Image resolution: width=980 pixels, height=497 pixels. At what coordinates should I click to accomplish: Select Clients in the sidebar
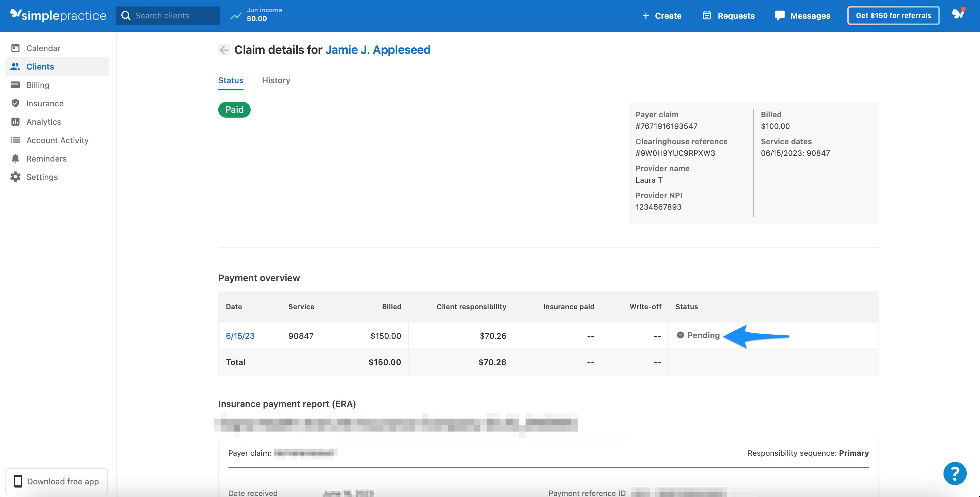point(57,66)
